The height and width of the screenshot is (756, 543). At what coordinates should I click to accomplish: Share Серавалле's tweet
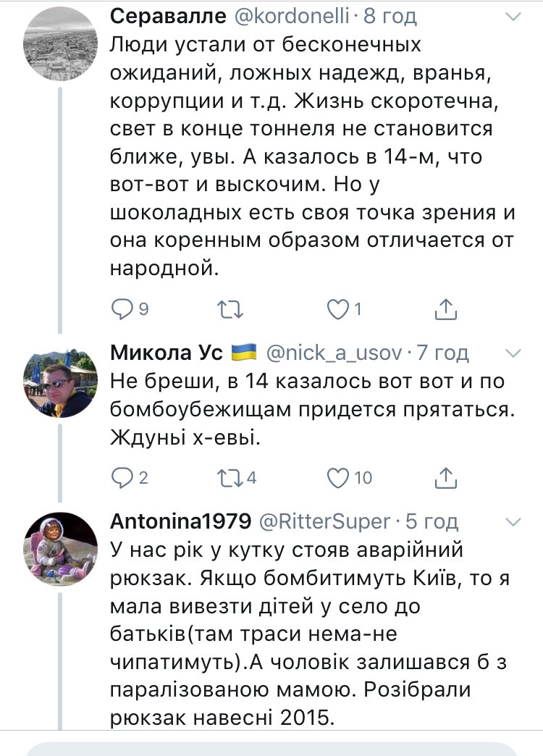click(447, 309)
